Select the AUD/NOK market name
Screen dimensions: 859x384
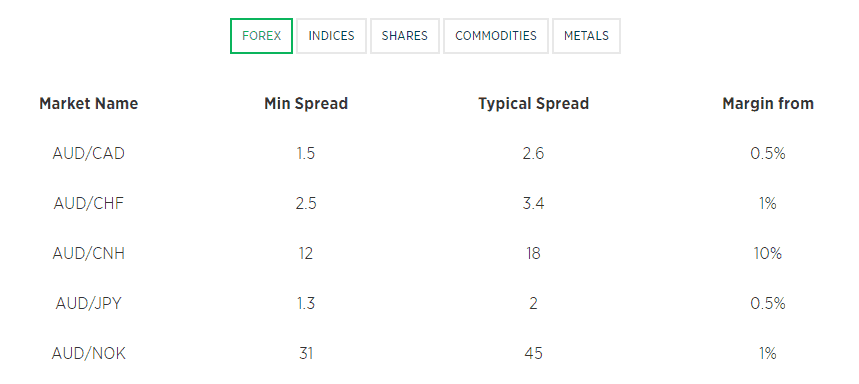coord(89,354)
